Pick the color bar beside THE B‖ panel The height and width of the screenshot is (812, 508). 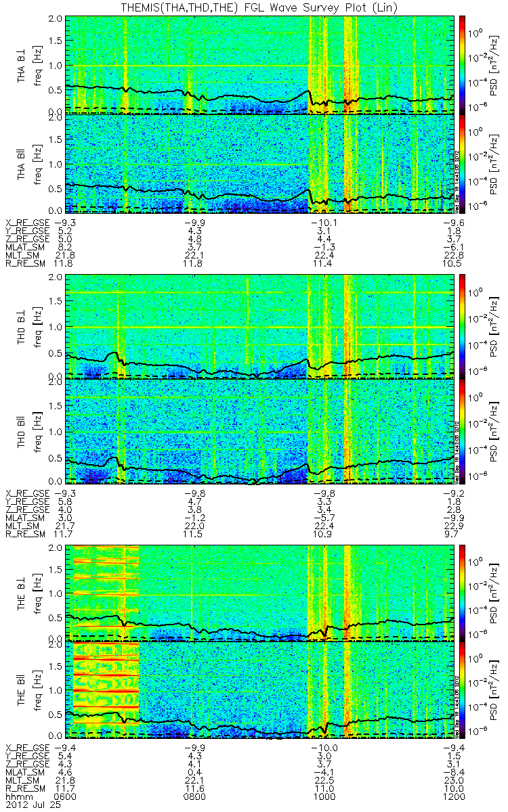[x=463, y=690]
